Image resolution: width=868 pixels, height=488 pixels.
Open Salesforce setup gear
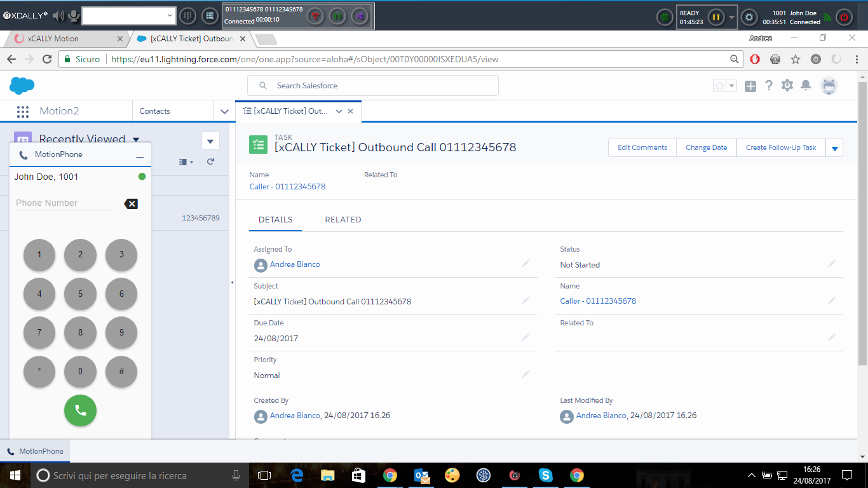click(x=787, y=85)
